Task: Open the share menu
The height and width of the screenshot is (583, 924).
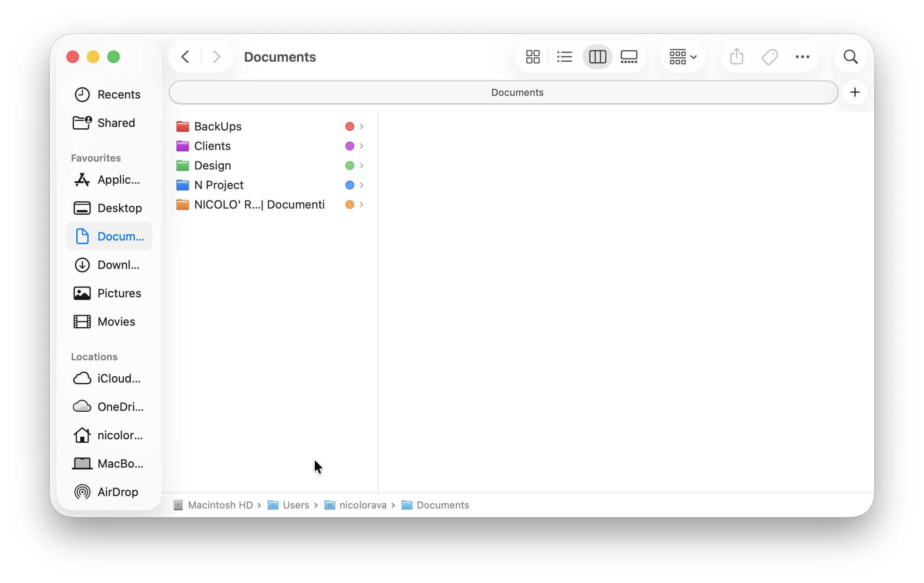Action: tap(736, 57)
